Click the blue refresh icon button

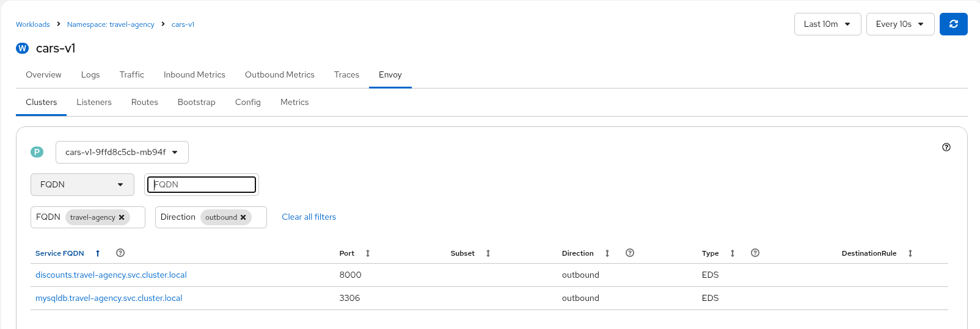(x=953, y=24)
